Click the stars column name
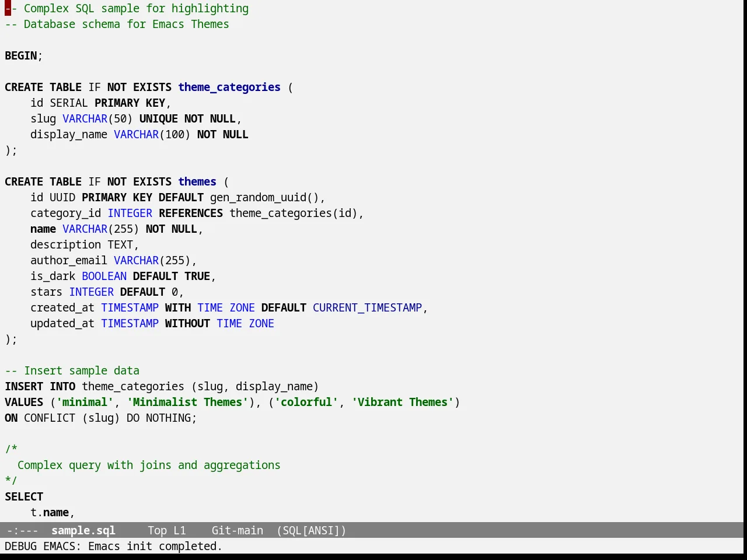The width and height of the screenshot is (747, 560). click(x=46, y=292)
